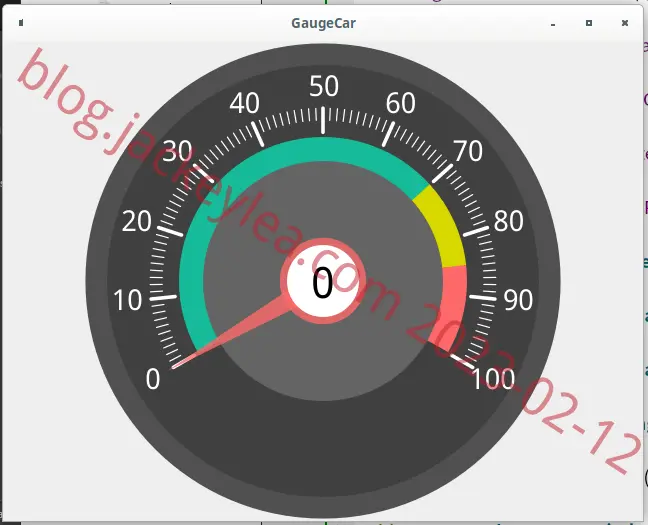Click the green arc segment

click(264, 174)
